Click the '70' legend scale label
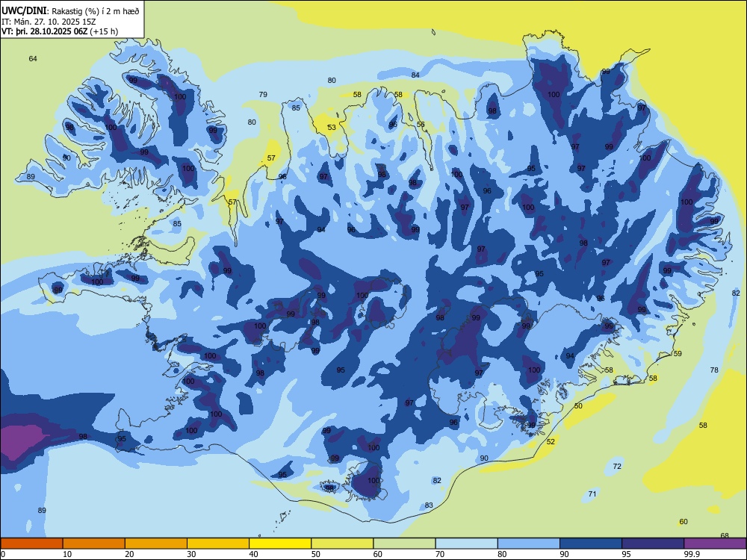 [x=440, y=554]
